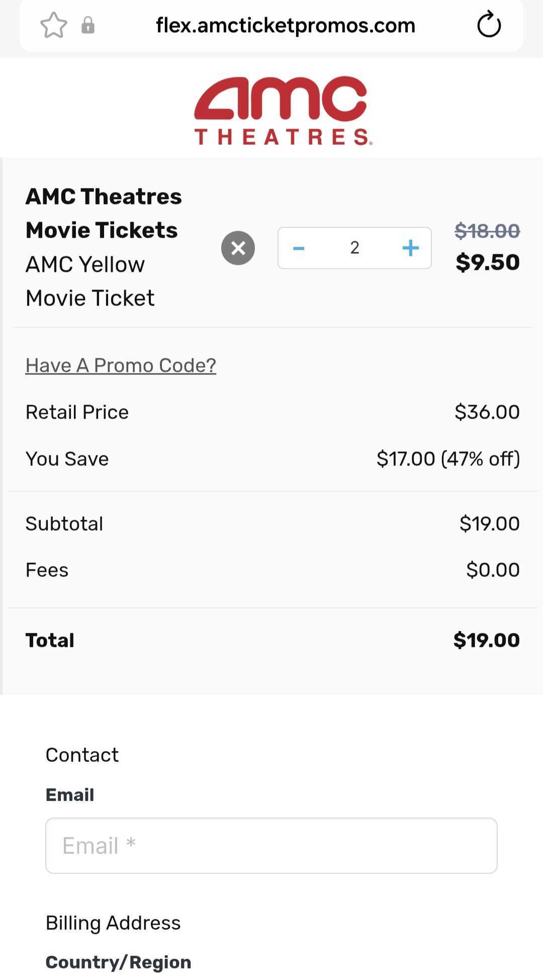Focus the Email input field
543x980 pixels.
[271, 845]
